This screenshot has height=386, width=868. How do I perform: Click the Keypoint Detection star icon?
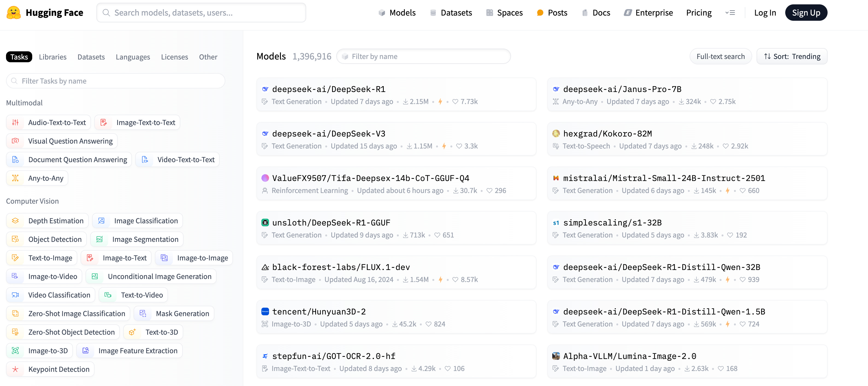(x=16, y=370)
